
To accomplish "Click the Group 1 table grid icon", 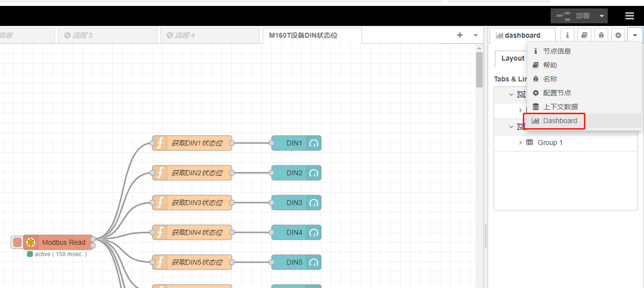I will [530, 143].
